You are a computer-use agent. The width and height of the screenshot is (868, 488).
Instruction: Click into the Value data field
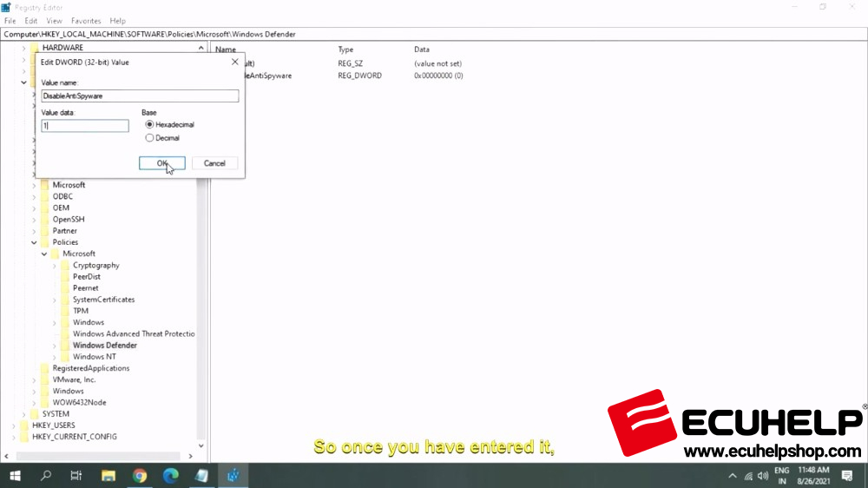click(85, 126)
